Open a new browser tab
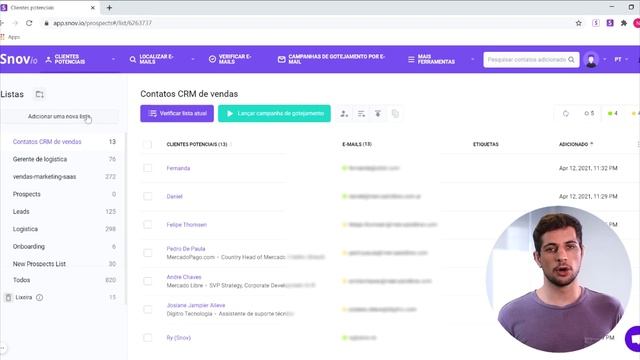This screenshot has height=360, width=640. 109,7
